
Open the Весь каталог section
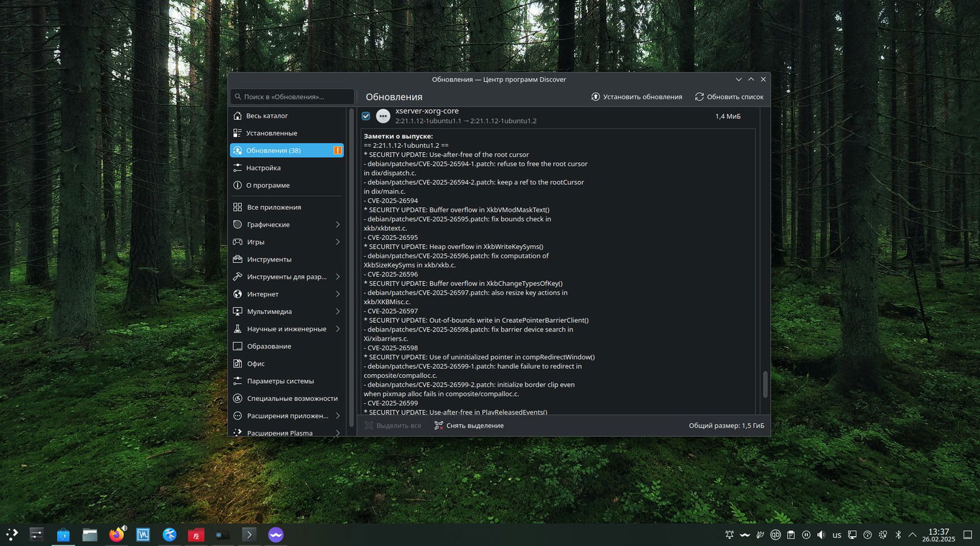pos(287,116)
